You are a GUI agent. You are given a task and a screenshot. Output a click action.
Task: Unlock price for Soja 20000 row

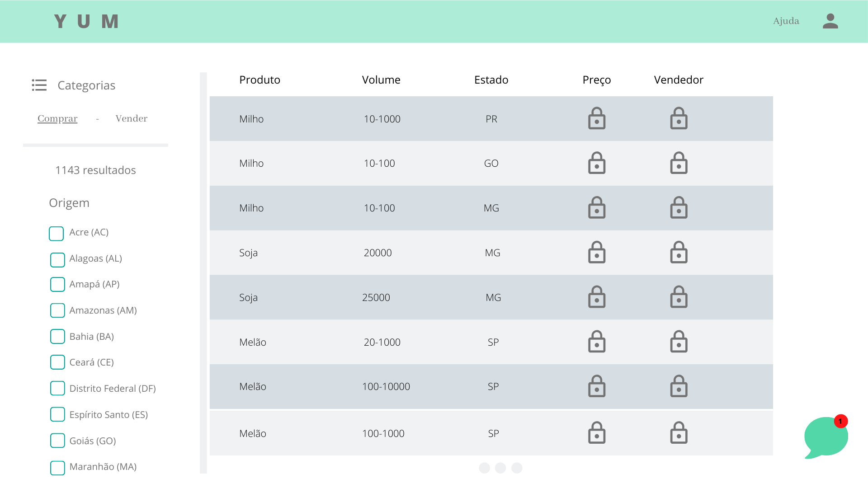(596, 253)
